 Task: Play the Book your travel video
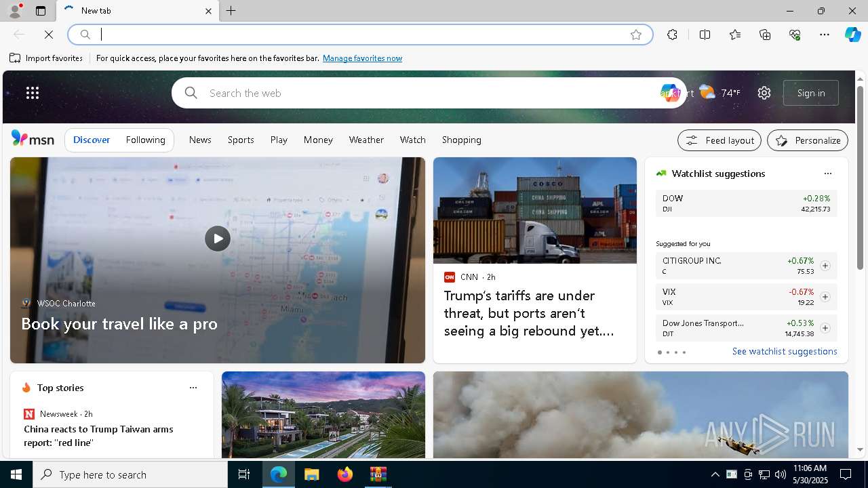pos(218,239)
